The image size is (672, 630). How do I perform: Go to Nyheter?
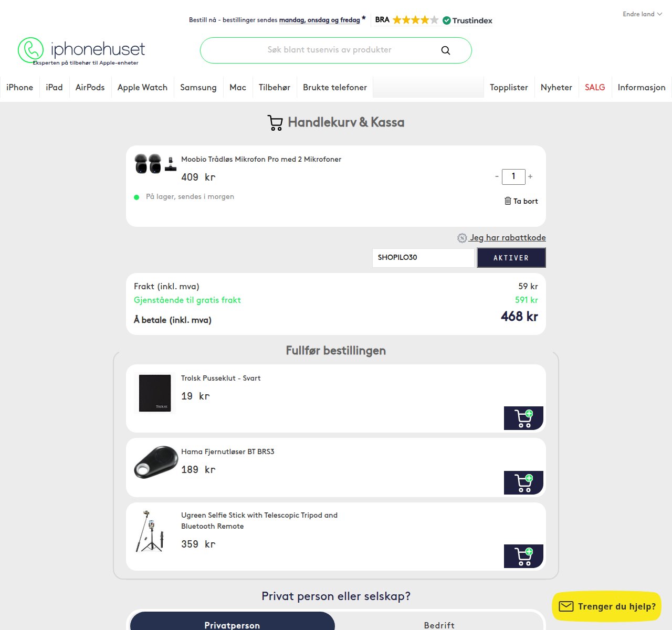tap(556, 87)
